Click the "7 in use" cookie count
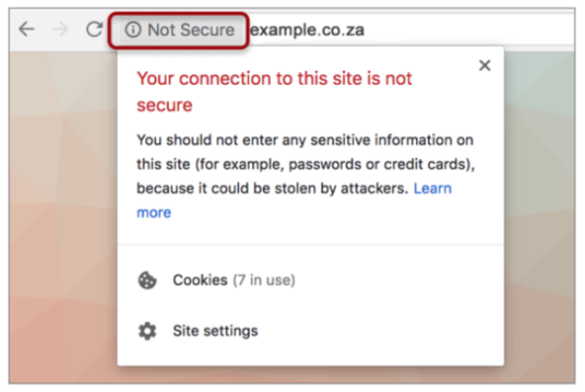The height and width of the screenshot is (392, 585). pyautogui.click(x=263, y=281)
